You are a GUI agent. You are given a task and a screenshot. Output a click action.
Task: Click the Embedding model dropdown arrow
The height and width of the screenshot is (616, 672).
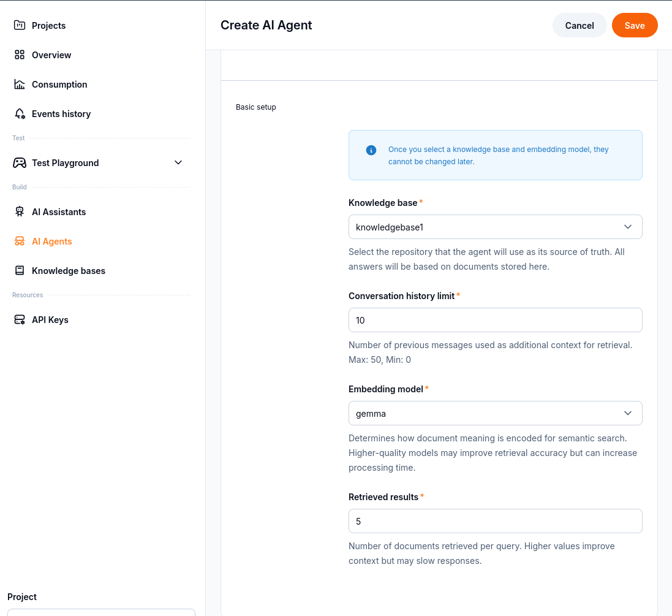click(x=627, y=413)
